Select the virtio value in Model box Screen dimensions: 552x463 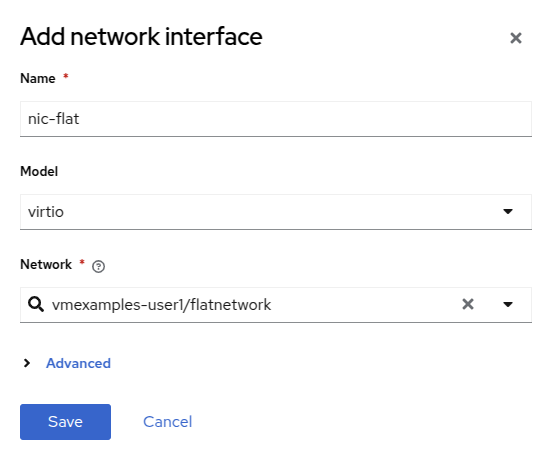tap(46, 212)
